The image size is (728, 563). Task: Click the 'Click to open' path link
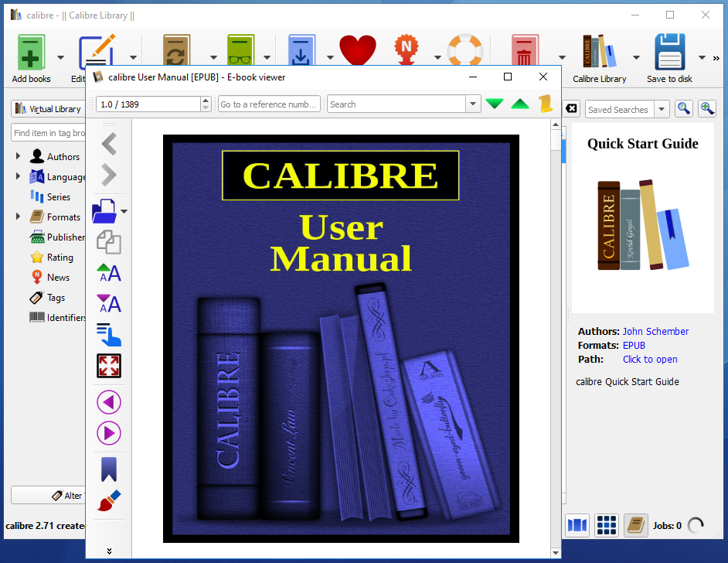point(649,359)
